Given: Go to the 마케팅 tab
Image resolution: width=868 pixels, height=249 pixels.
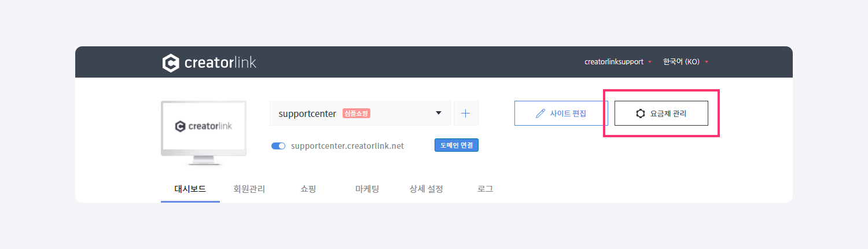Looking at the screenshot, I should [367, 189].
